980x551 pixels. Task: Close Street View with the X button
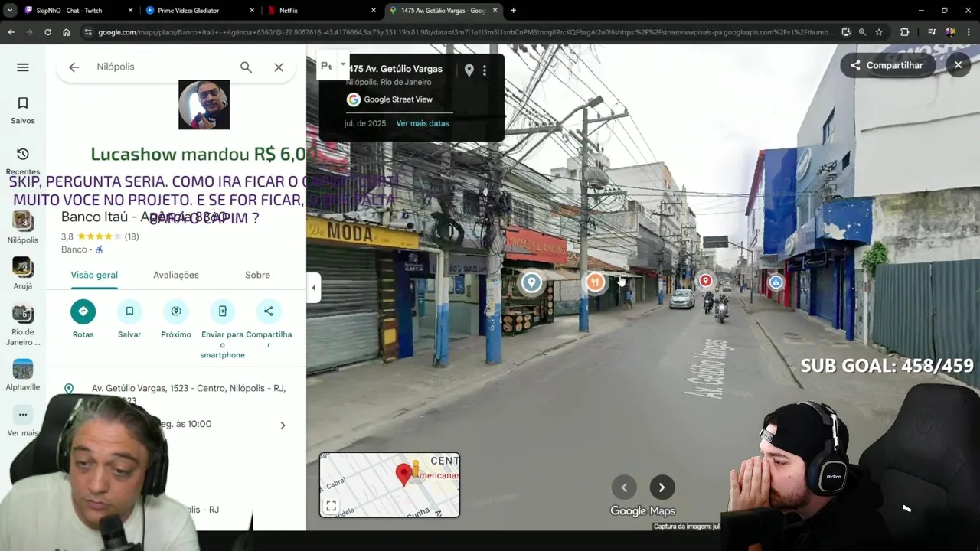point(958,65)
